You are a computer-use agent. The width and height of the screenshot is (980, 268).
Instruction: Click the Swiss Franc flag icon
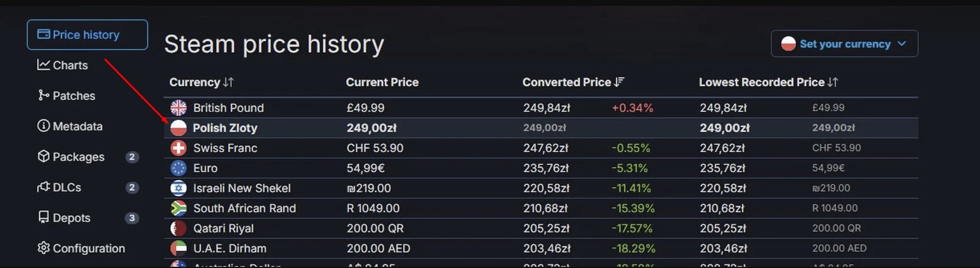178,148
